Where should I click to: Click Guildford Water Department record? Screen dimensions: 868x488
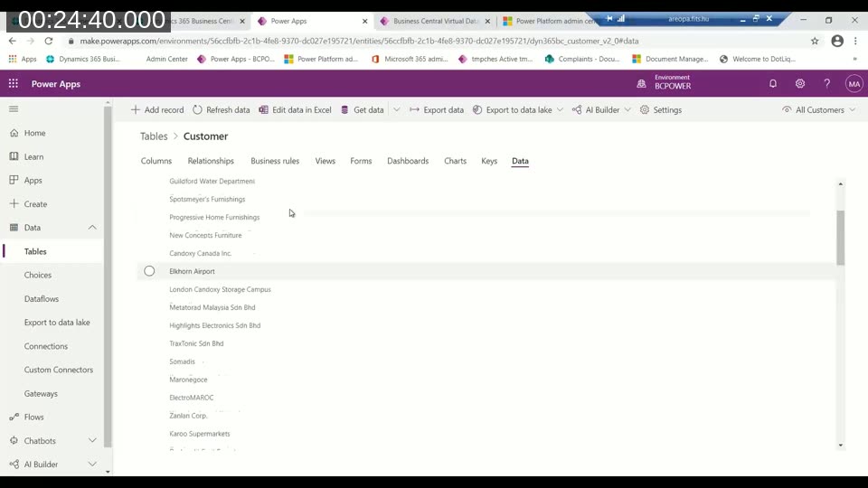(212, 181)
